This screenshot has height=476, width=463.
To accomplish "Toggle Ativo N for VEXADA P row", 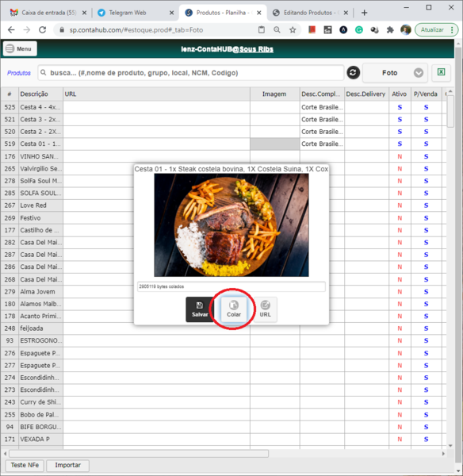I will click(400, 440).
